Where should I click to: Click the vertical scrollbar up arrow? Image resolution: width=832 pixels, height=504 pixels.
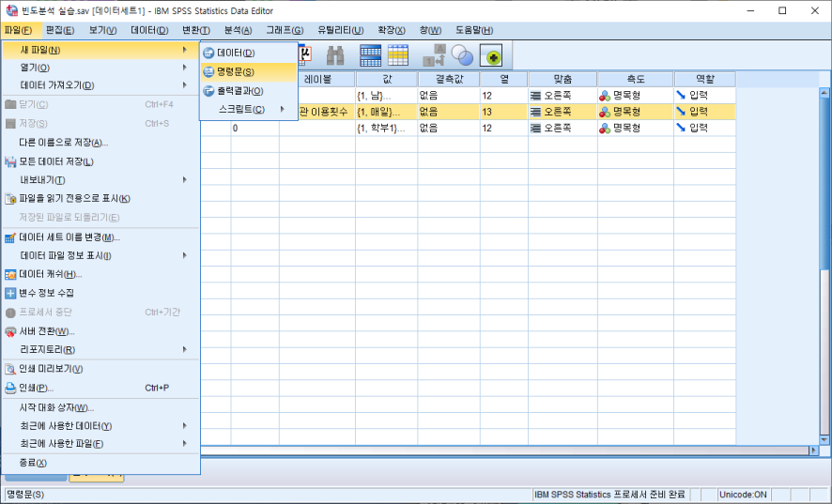click(824, 93)
